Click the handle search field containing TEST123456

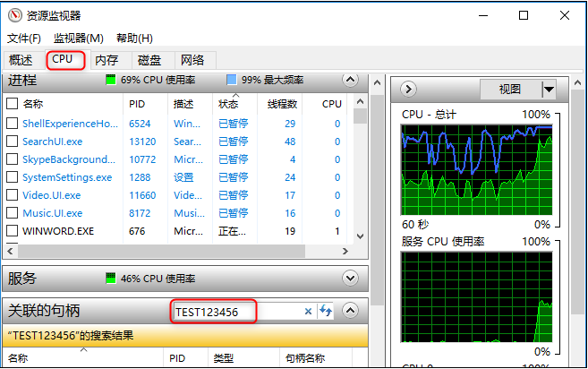237,311
